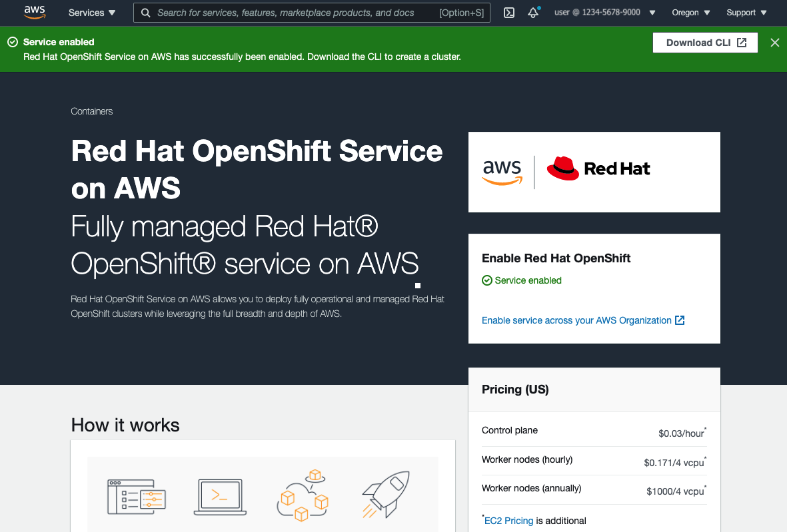Open the notifications bell
Viewport: 787px width, 532px height.
coord(533,13)
